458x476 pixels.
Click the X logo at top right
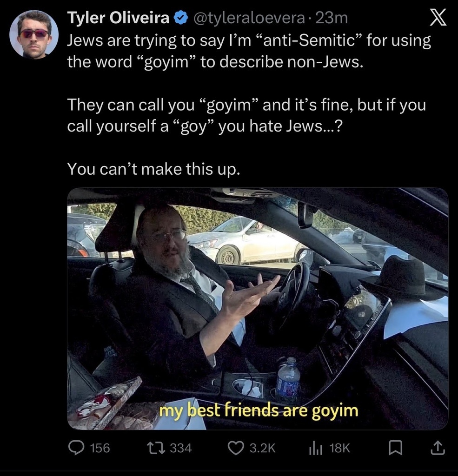[x=438, y=17]
